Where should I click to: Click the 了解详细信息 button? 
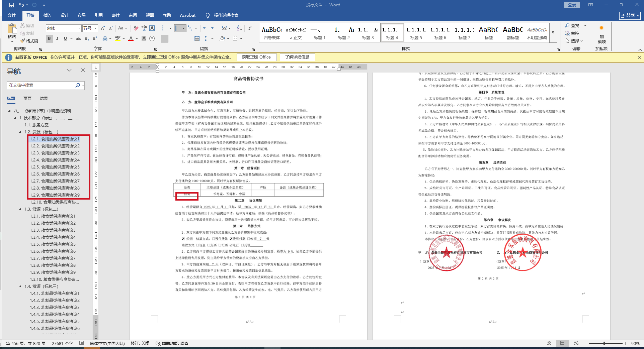(x=297, y=57)
